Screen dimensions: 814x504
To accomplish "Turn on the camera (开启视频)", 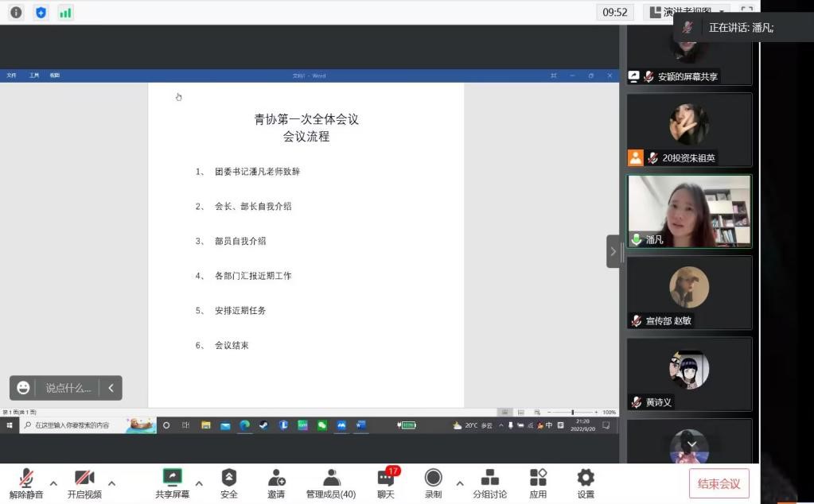I will point(84,483).
